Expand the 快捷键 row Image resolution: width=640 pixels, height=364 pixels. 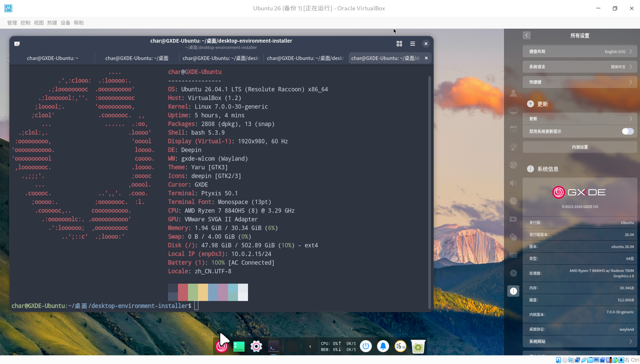[580, 82]
